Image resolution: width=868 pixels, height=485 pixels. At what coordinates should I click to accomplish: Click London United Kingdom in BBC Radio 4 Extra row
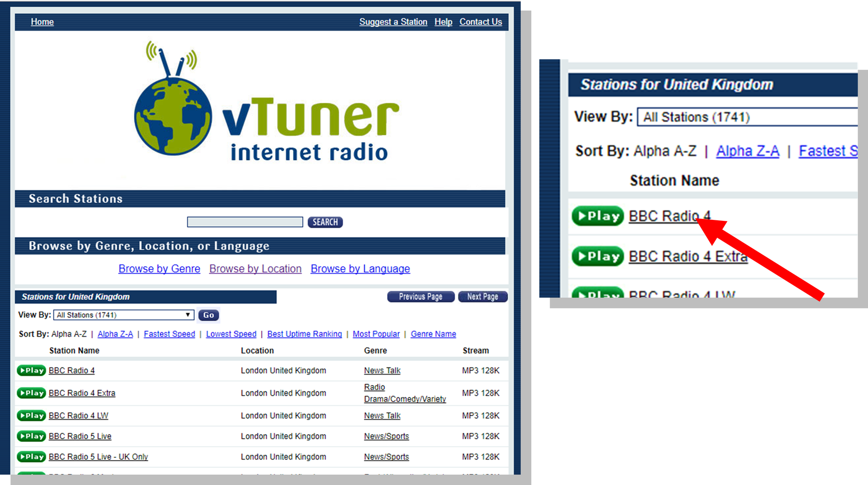pyautogui.click(x=283, y=393)
